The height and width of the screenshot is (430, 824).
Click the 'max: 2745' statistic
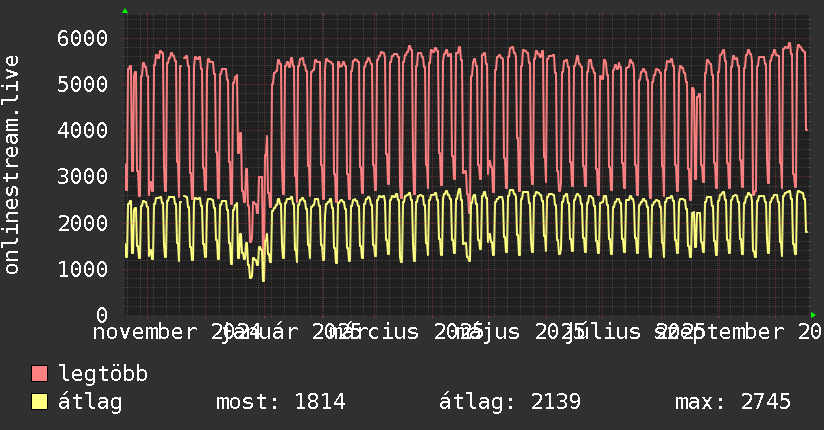coord(733,402)
